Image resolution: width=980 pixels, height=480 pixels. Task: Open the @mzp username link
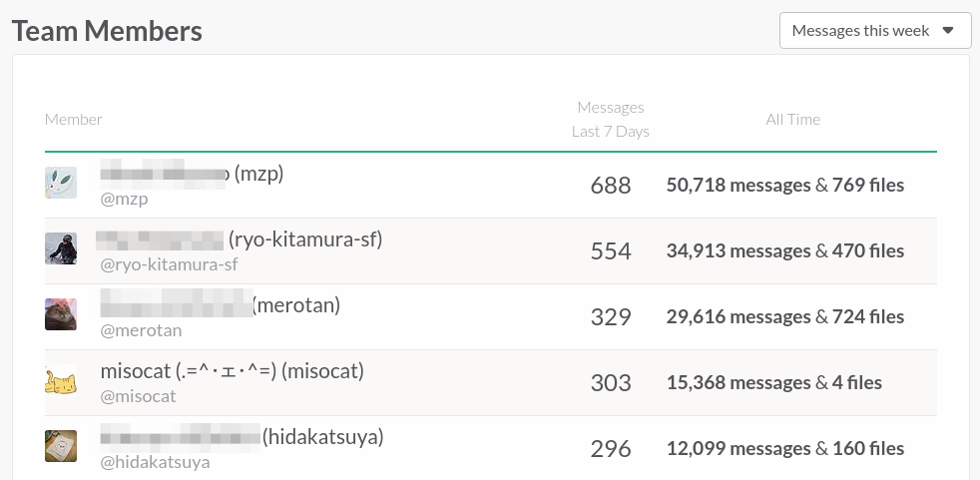click(125, 199)
